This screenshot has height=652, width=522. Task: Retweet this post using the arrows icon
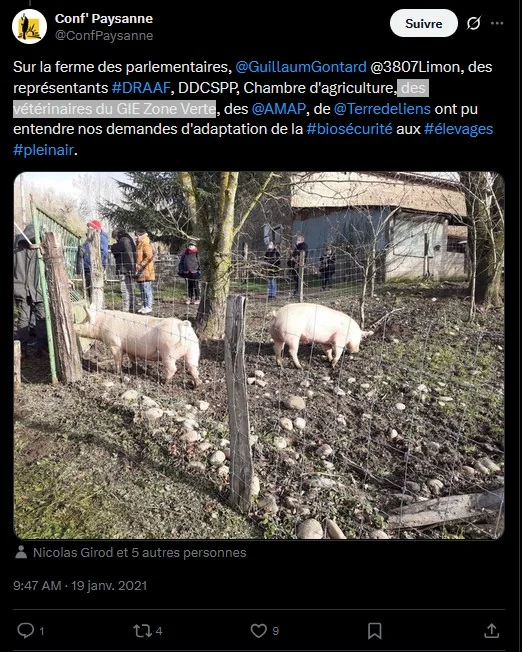142,631
